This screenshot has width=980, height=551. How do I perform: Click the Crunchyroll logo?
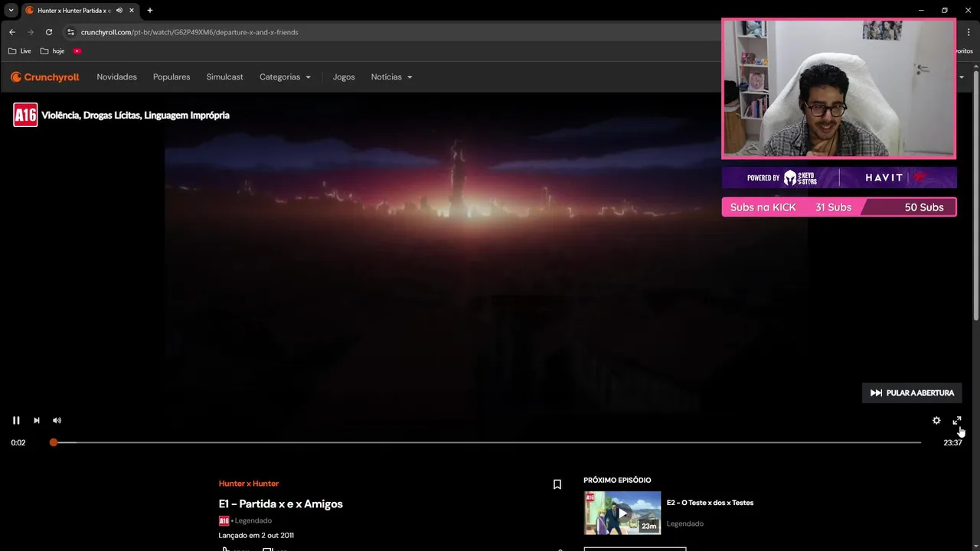(x=45, y=77)
